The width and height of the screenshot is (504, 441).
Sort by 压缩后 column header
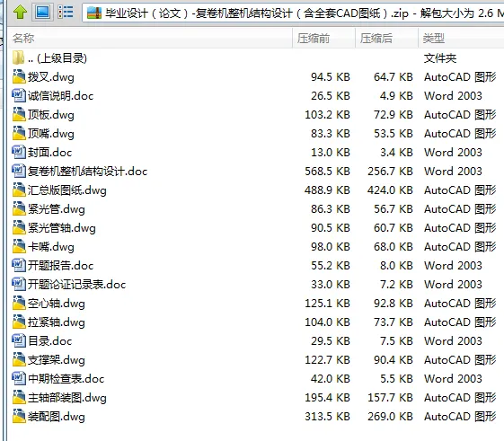[x=386, y=39]
